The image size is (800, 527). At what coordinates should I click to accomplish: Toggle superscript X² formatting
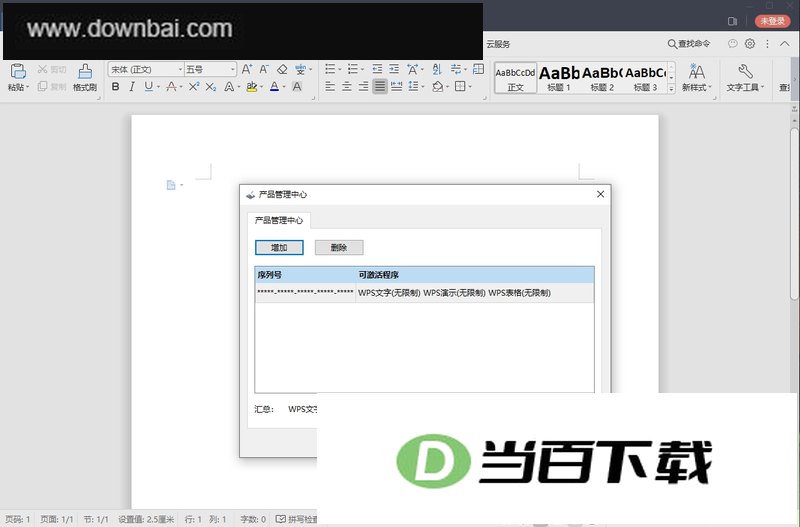pos(194,87)
